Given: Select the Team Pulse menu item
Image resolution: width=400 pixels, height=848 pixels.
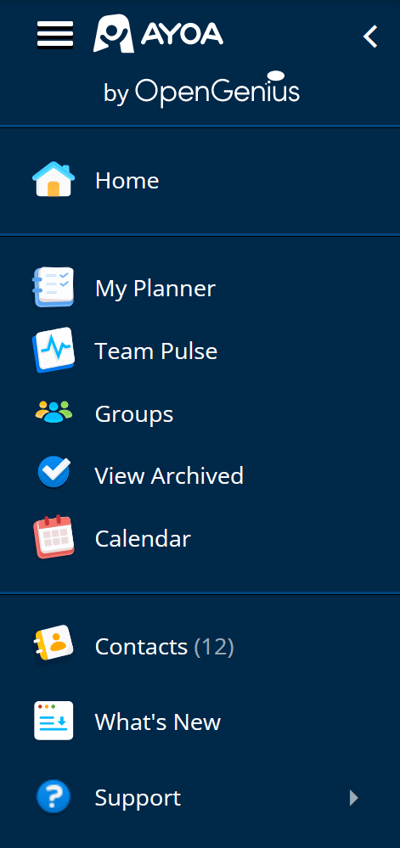Looking at the screenshot, I should point(200,350).
